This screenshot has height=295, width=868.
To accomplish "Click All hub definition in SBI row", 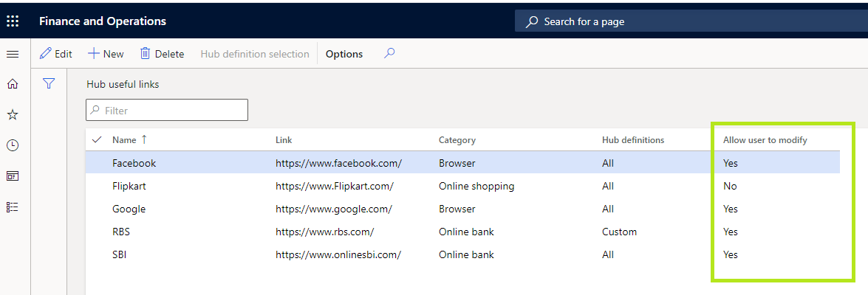I will tap(608, 254).
